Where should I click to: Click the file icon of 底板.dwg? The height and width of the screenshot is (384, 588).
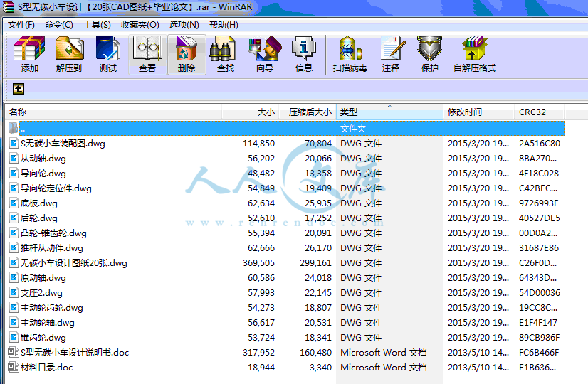click(x=14, y=203)
